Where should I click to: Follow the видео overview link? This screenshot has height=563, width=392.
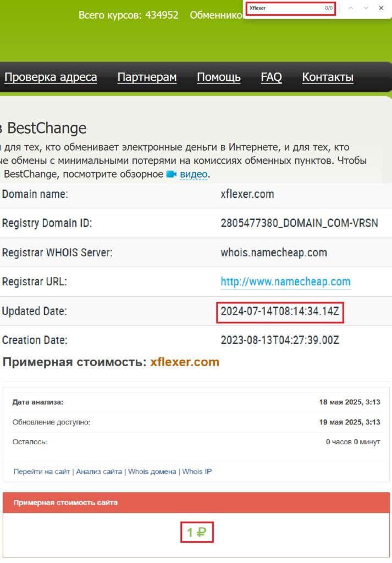click(x=194, y=175)
